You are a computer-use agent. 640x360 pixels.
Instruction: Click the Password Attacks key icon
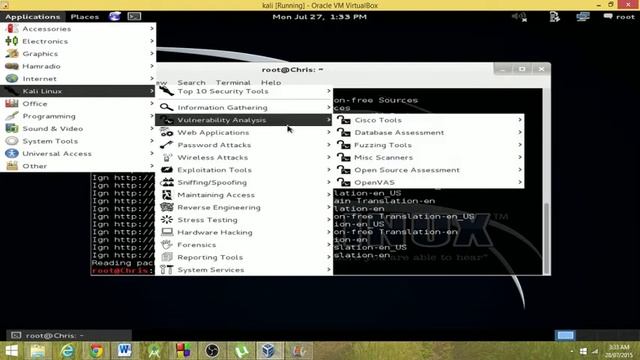coord(167,145)
